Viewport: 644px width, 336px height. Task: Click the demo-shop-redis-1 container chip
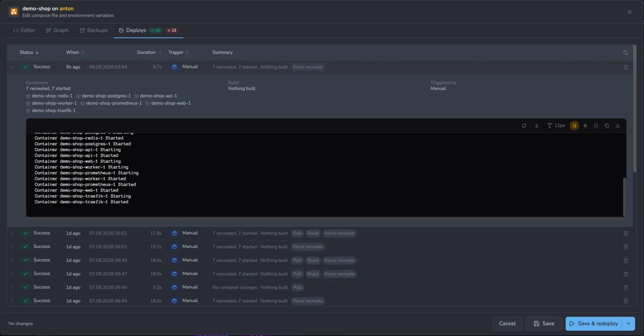(50, 96)
